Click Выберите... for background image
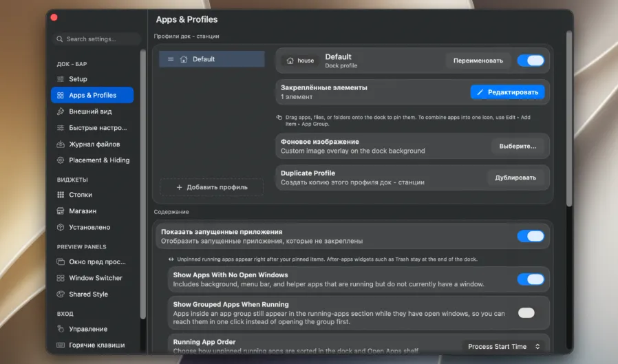Screen dimensions: 618x364 518,146
